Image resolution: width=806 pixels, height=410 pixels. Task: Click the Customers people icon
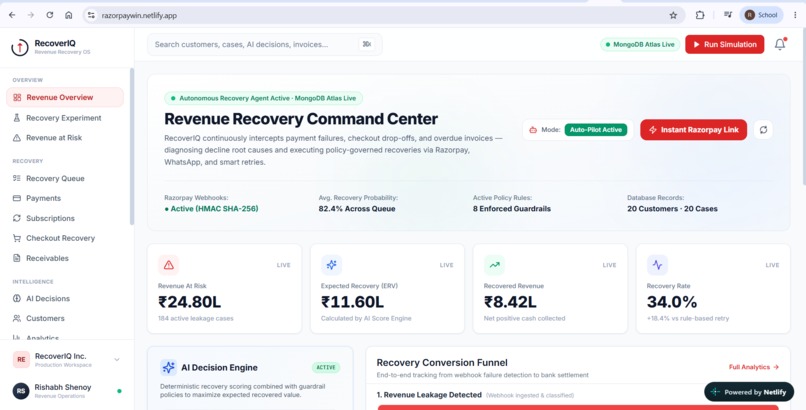(x=17, y=319)
